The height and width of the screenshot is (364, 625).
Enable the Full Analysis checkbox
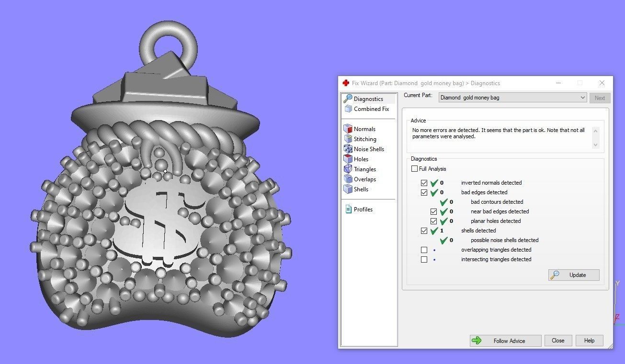(414, 168)
